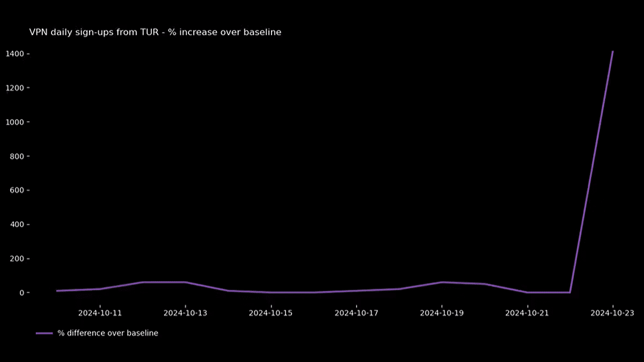Image resolution: width=644 pixels, height=362 pixels.
Task: Click the line's data point above 2024-10-19
Action: click(x=442, y=282)
